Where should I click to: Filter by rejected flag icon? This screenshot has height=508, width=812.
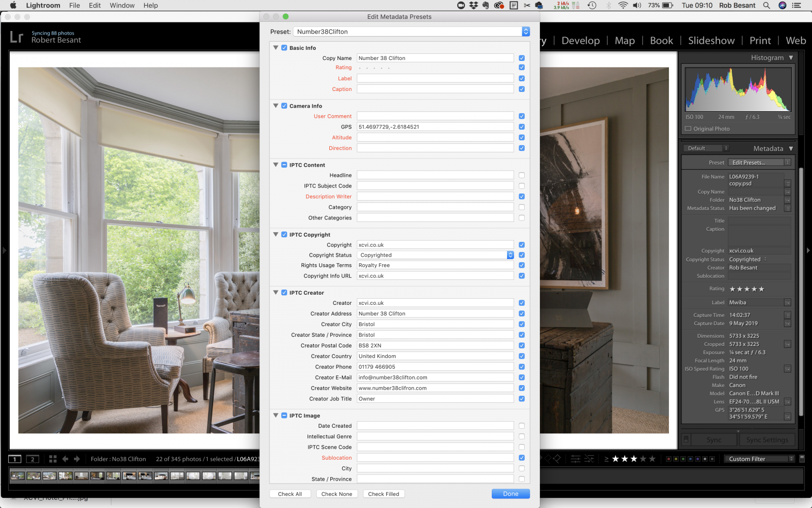[557, 459]
